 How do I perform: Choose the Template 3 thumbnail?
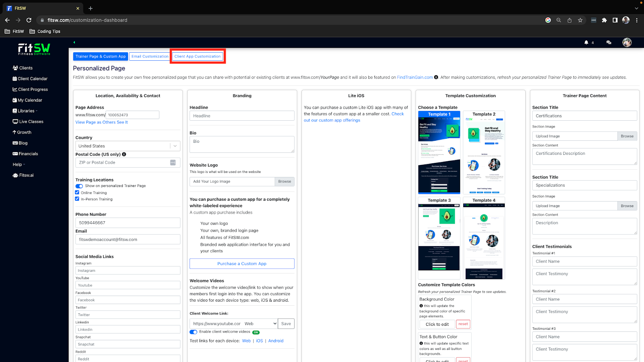point(439,238)
